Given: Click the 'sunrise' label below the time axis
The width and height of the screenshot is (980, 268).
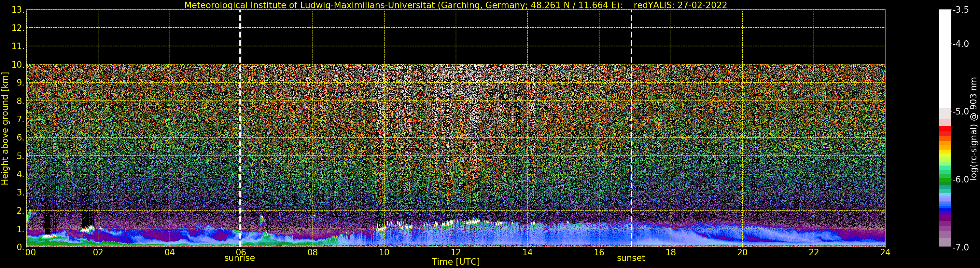Looking at the screenshot, I should click(x=240, y=258).
